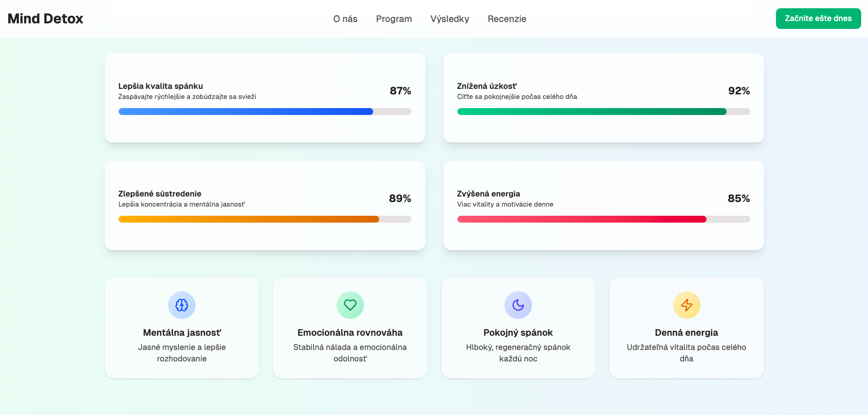
Task: Click the moon icon for Pokojný spánok
Action: [518, 305]
